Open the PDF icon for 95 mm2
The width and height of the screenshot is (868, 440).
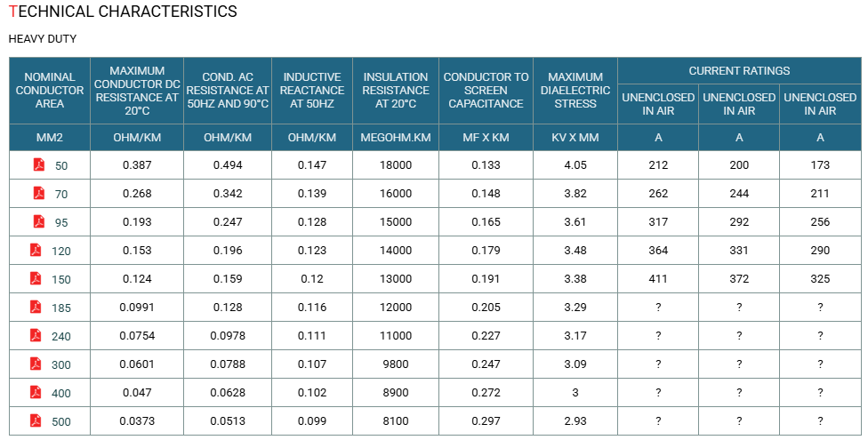pos(39,222)
